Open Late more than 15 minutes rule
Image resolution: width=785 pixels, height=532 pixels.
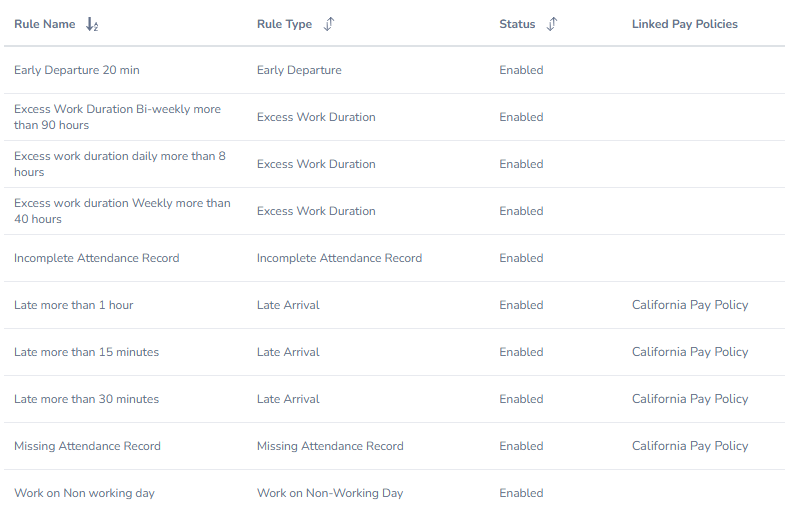(x=86, y=352)
